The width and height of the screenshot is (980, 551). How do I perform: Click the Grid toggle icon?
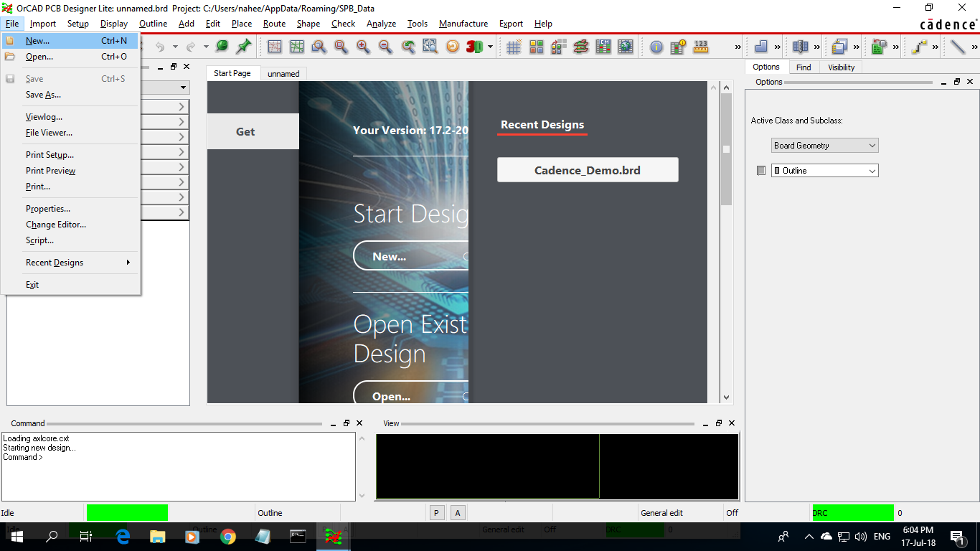point(514,47)
